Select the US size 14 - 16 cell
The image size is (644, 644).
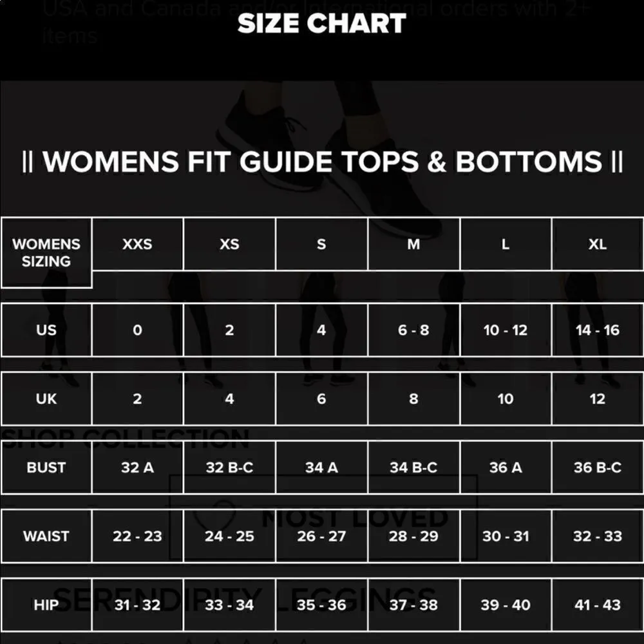(597, 330)
